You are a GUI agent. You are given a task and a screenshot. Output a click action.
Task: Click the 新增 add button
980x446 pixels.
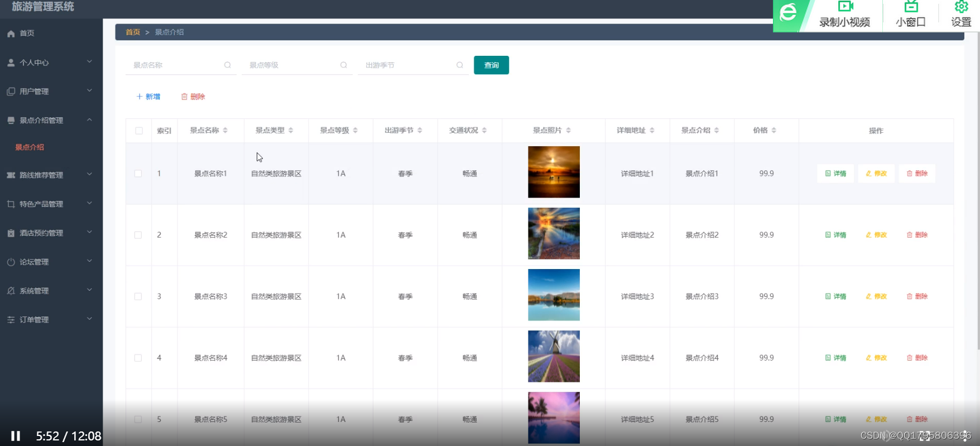(x=148, y=97)
